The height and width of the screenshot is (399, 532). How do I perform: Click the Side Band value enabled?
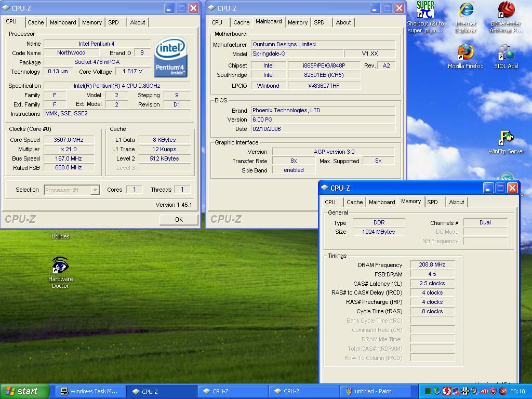[294, 170]
